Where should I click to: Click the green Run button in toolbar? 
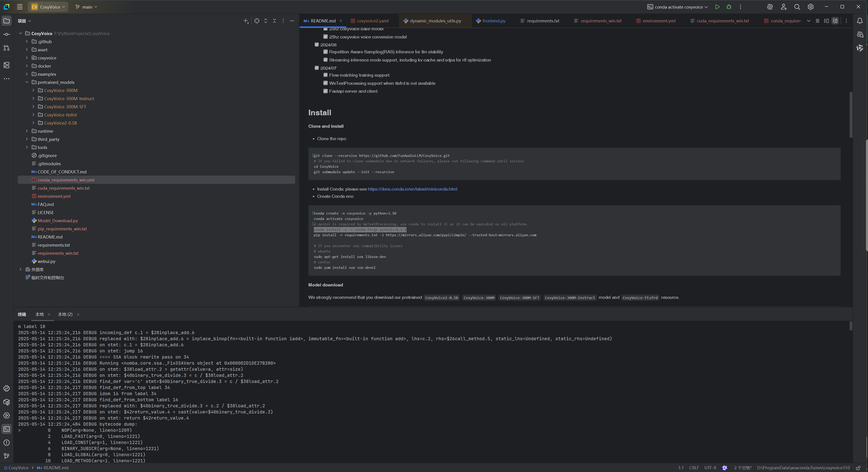[x=717, y=7]
